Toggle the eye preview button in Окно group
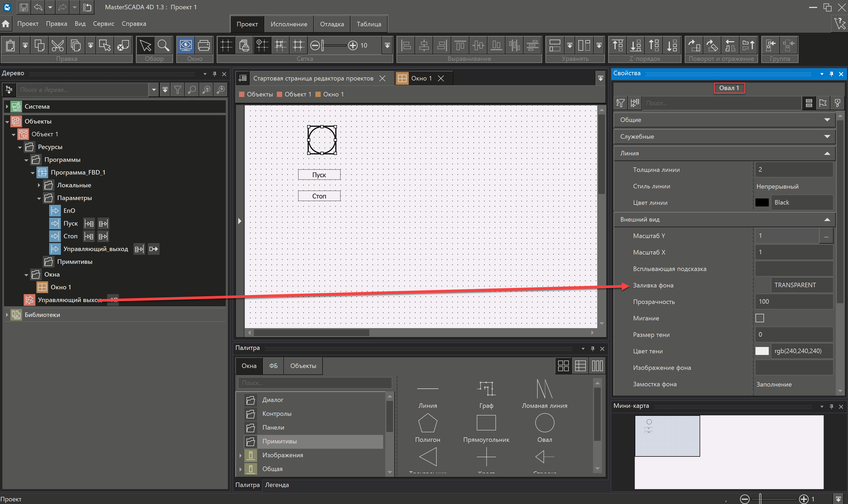Screen dimensions: 848x504 [x=186, y=45]
